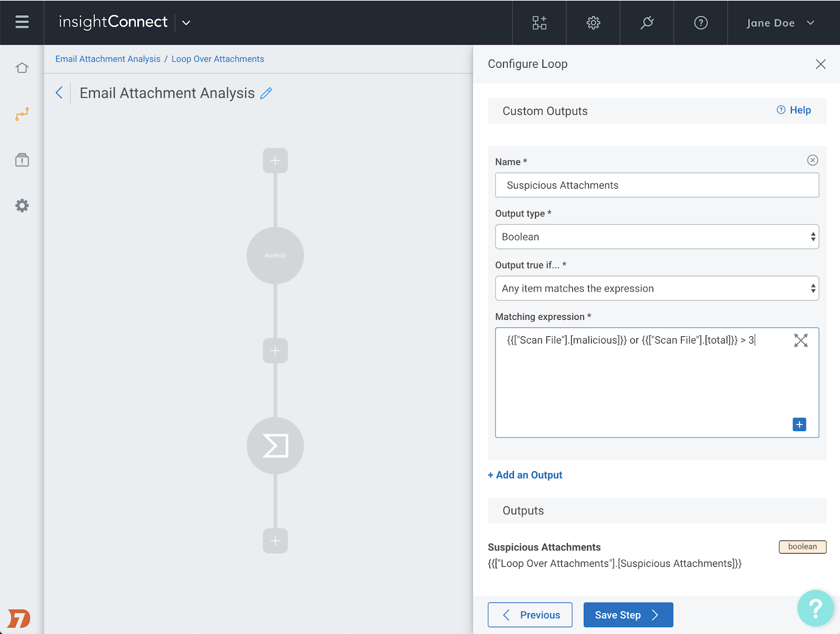840x634 pixels.
Task: Open the help question mark in header
Action: pyautogui.click(x=700, y=23)
